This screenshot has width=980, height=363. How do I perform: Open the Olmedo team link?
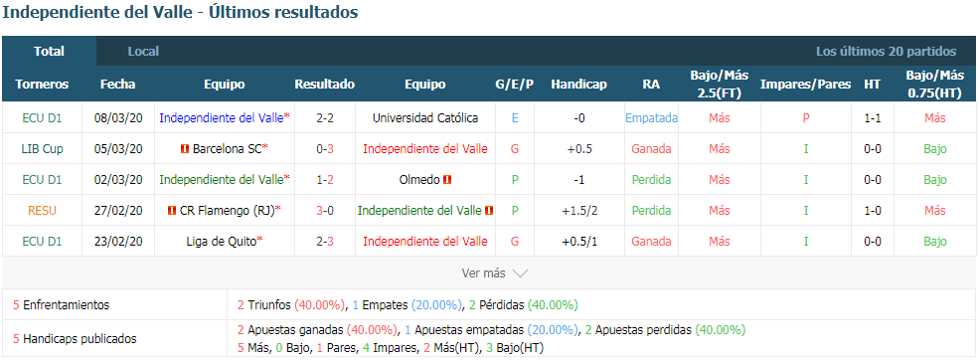pyautogui.click(x=418, y=180)
